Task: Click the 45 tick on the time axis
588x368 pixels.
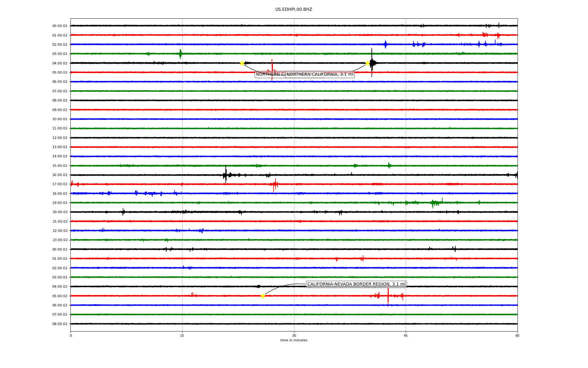Action: (x=406, y=335)
